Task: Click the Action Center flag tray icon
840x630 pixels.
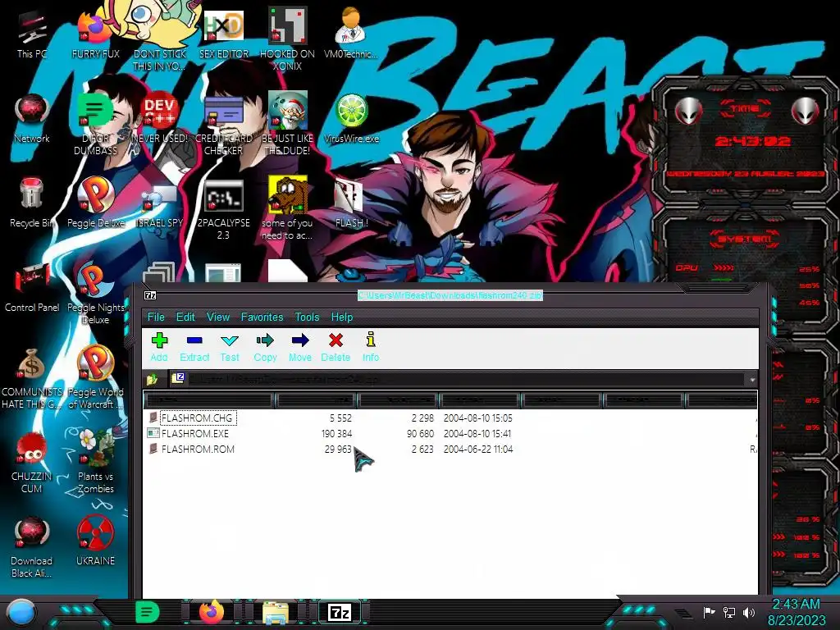Action: (709, 612)
